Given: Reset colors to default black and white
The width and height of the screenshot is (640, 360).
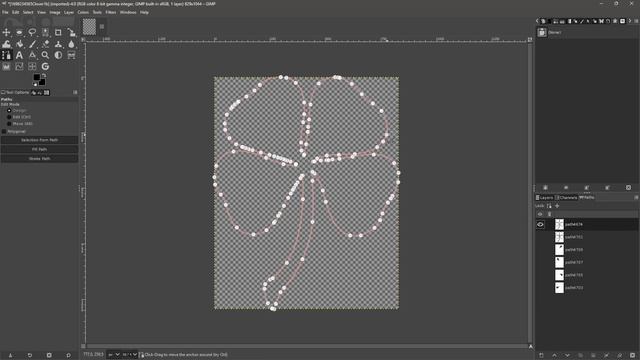Looking at the screenshot, I should (x=35, y=84).
